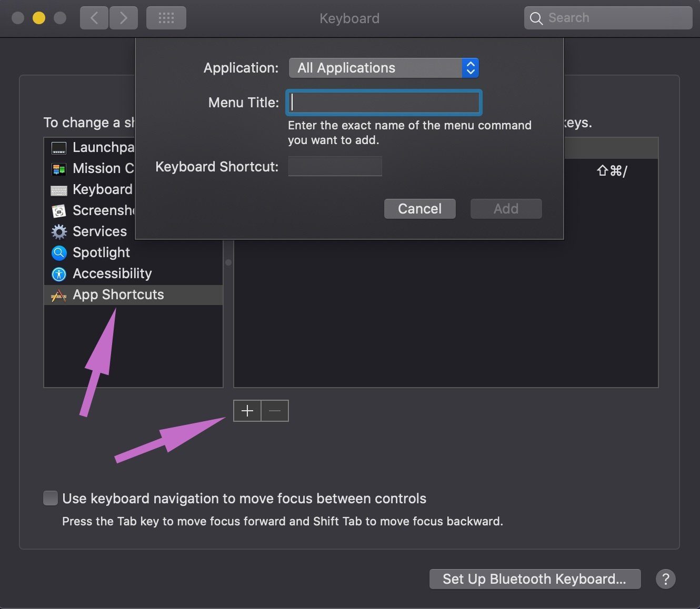Focus the Menu Title text field
The width and height of the screenshot is (700, 609).
click(x=384, y=103)
